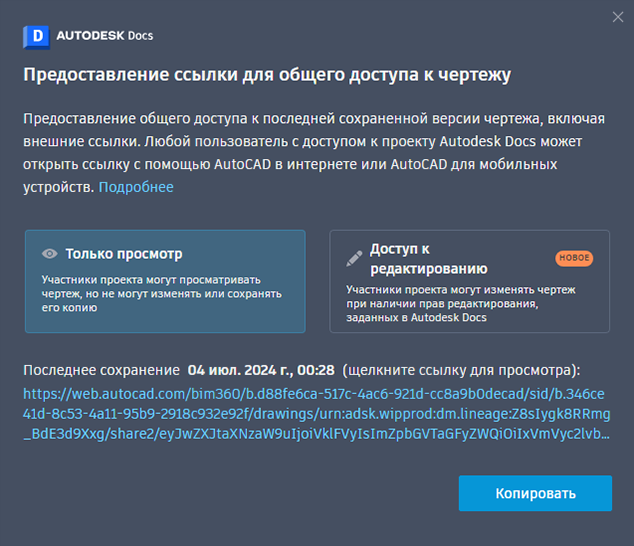Select the Только просмотр option card

[165, 281]
